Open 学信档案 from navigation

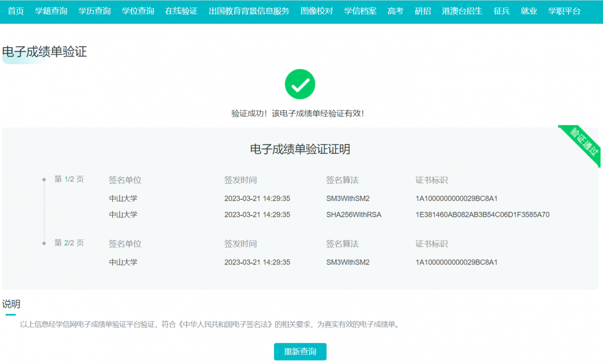coord(360,11)
